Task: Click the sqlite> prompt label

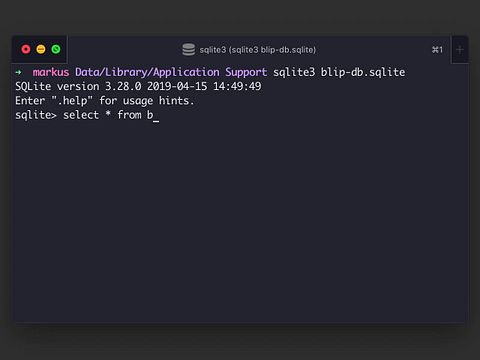Action: tap(36, 115)
